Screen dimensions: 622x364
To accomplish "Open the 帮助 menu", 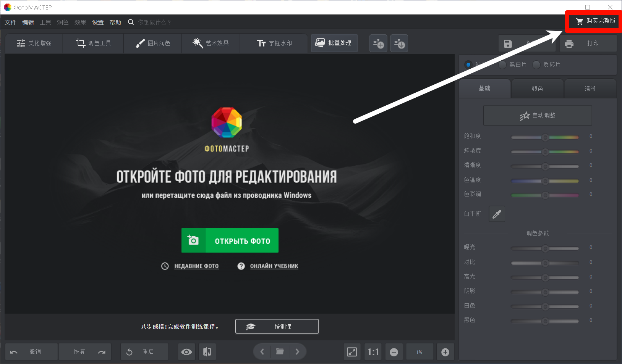I will pos(115,22).
